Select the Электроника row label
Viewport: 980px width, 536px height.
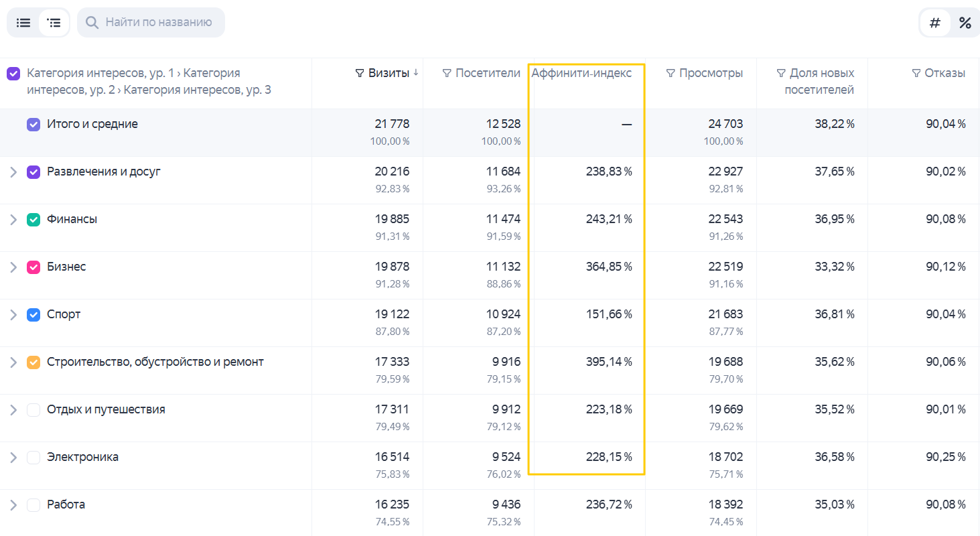coord(82,457)
